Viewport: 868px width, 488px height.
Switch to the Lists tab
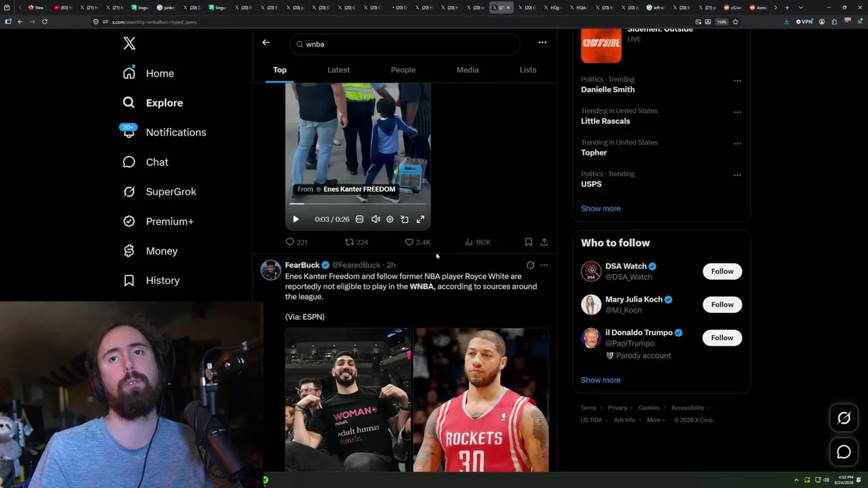(528, 70)
